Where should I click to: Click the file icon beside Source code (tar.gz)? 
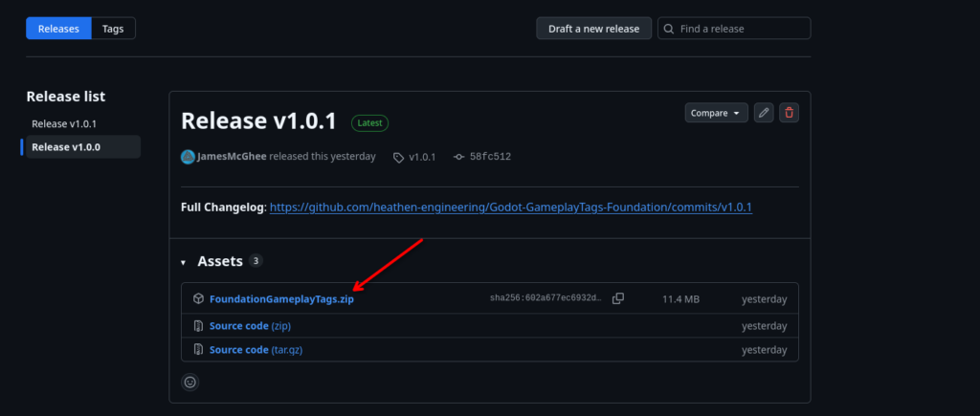pos(198,350)
